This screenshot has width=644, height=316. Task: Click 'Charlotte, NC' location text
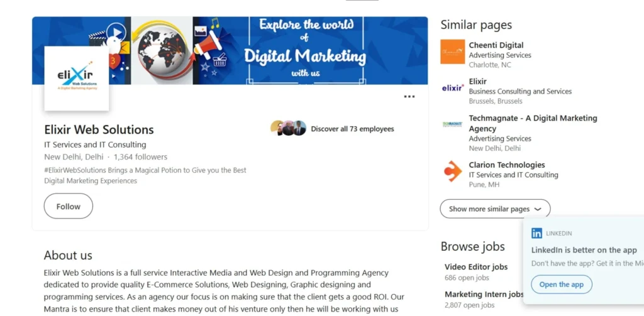490,65
